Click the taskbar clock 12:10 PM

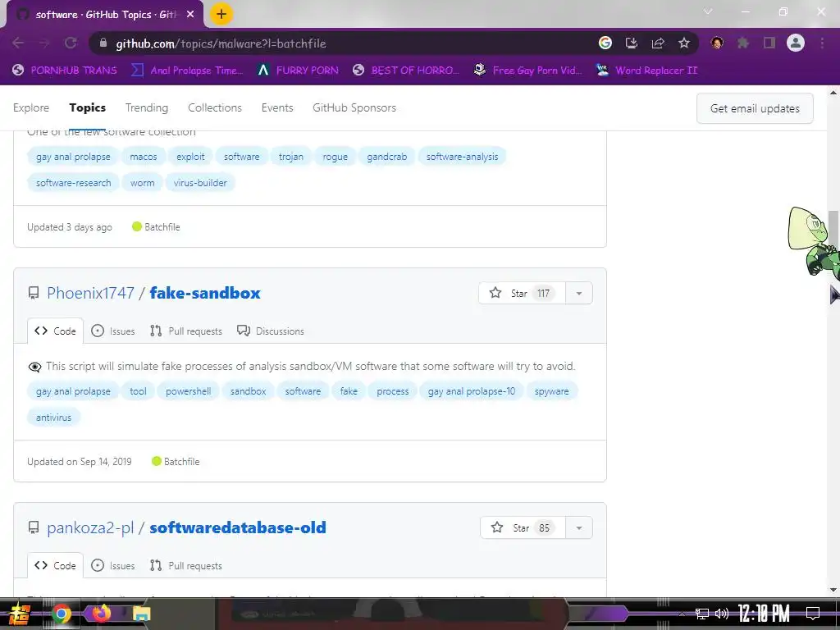(764, 614)
